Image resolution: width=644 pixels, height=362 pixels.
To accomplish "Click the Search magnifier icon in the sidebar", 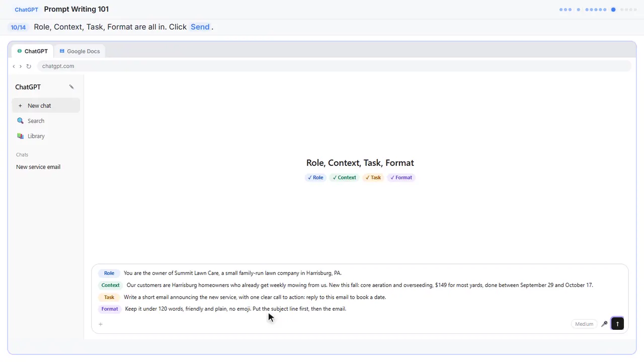I will [20, 121].
